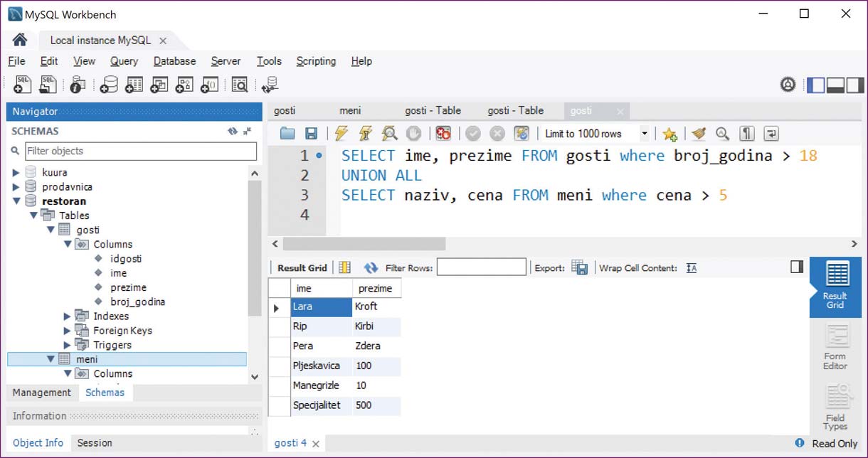Open the Home screen tab icon
Screen dimensions: 868x458
[x=20, y=40]
